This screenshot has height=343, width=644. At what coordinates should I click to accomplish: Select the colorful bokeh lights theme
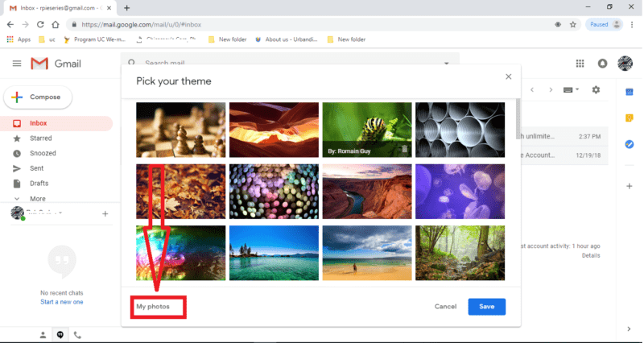pyautogui.click(x=274, y=192)
